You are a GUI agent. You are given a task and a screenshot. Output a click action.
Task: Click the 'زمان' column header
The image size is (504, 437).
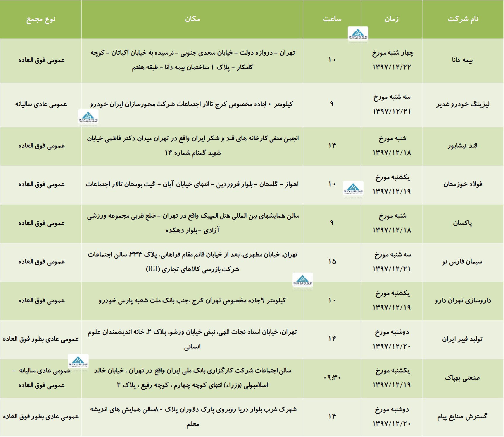coord(391,19)
